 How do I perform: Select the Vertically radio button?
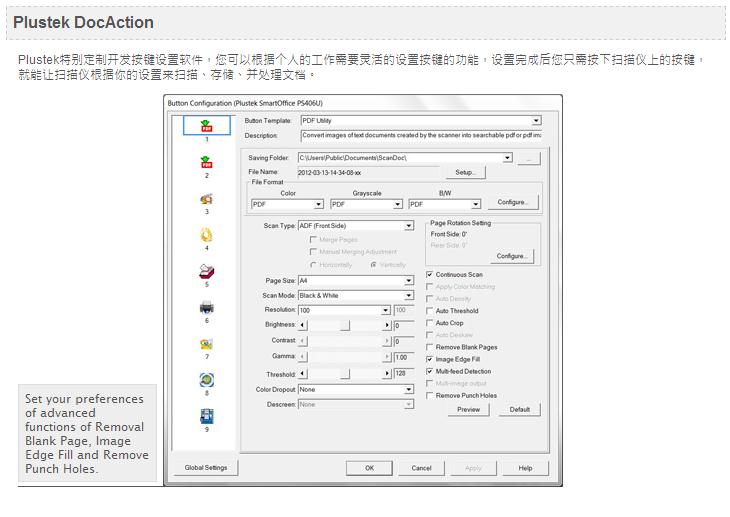373,265
